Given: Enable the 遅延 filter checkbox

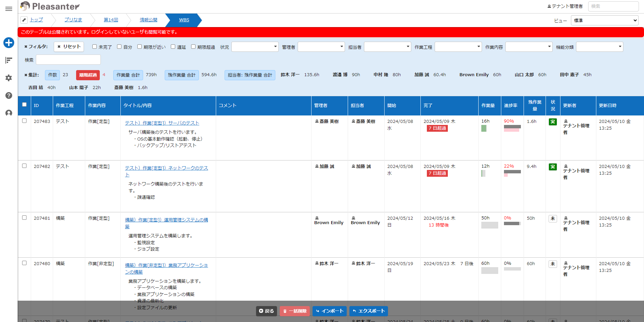Looking at the screenshot, I should tap(173, 47).
